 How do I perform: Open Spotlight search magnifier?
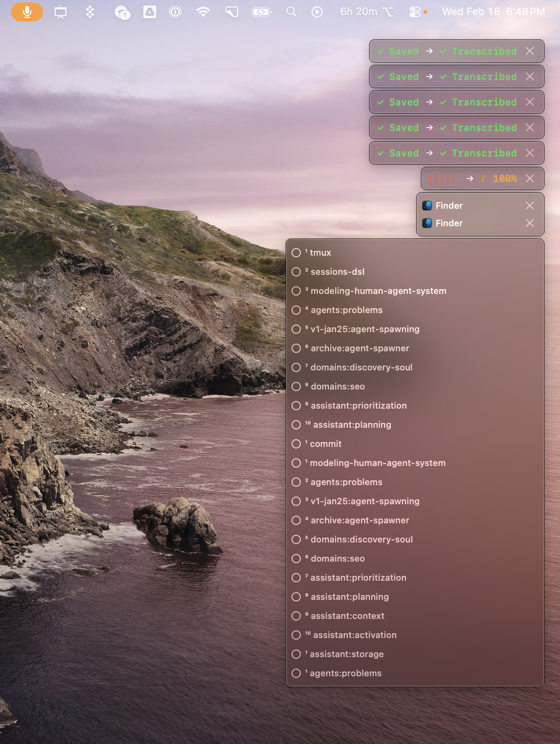[292, 12]
